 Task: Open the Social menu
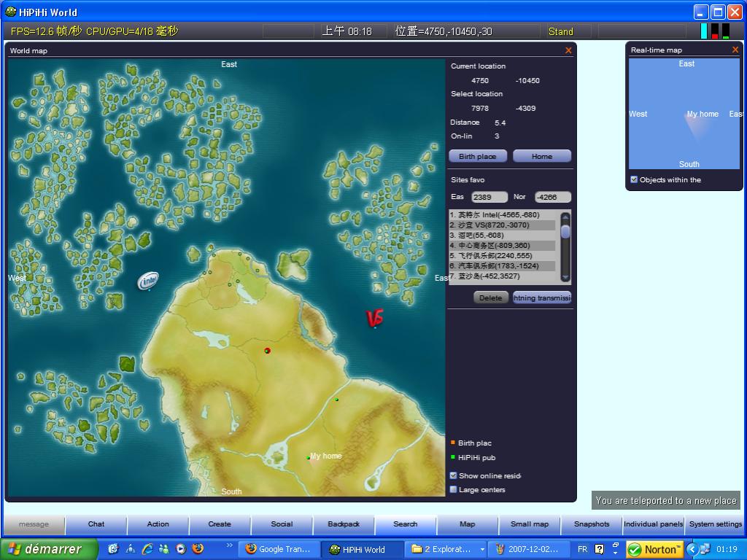282,524
